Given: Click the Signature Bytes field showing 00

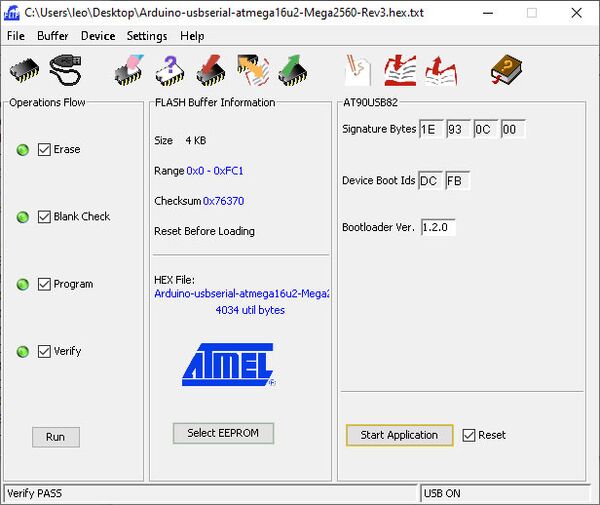Looking at the screenshot, I should [513, 129].
